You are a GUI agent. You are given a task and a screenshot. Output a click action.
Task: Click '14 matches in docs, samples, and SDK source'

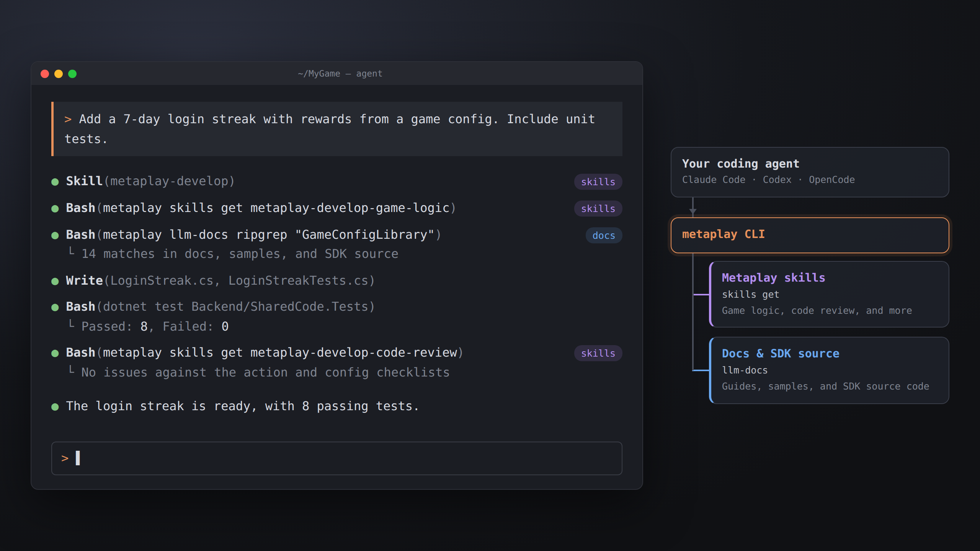click(x=240, y=254)
